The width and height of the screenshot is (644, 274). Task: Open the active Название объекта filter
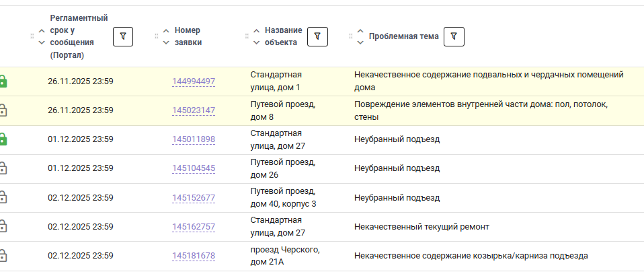pos(317,36)
